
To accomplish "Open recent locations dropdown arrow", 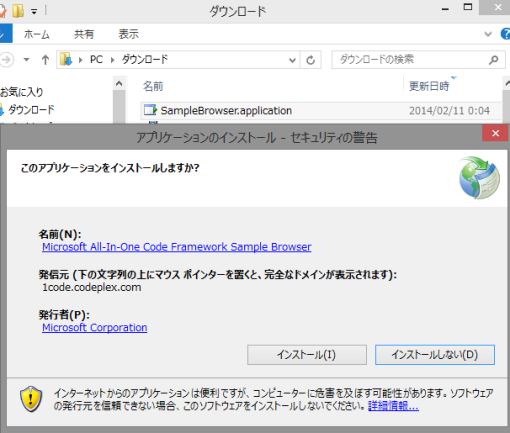I will pos(26,60).
